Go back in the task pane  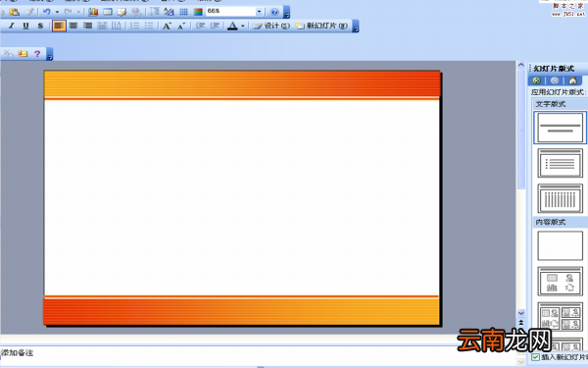point(537,80)
